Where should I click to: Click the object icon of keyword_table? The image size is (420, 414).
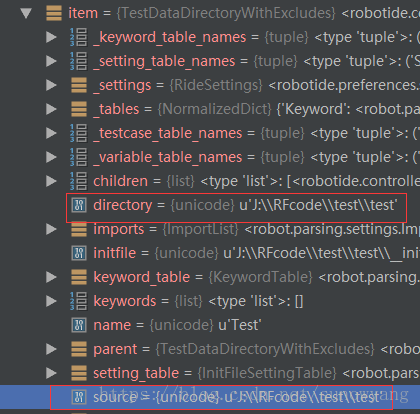coord(79,277)
